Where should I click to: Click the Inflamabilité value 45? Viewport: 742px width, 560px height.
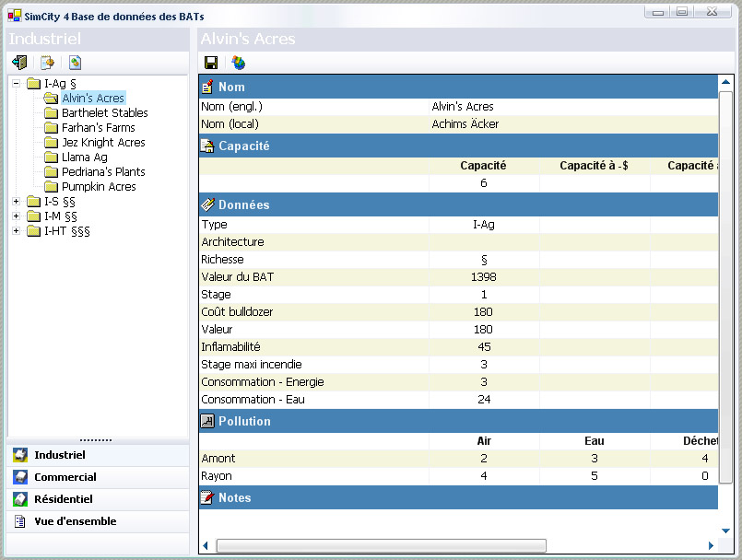(484, 346)
